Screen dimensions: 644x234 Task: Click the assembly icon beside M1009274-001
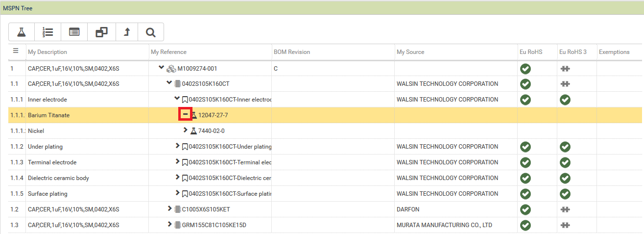point(171,68)
